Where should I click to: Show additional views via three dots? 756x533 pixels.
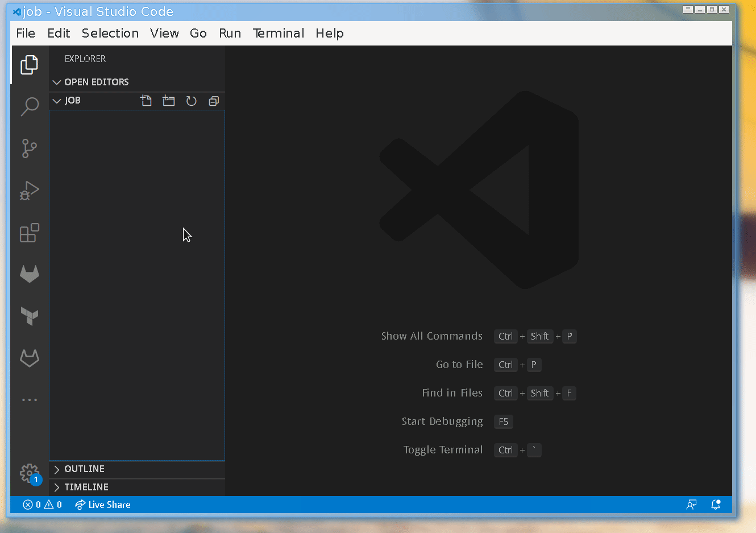point(30,400)
